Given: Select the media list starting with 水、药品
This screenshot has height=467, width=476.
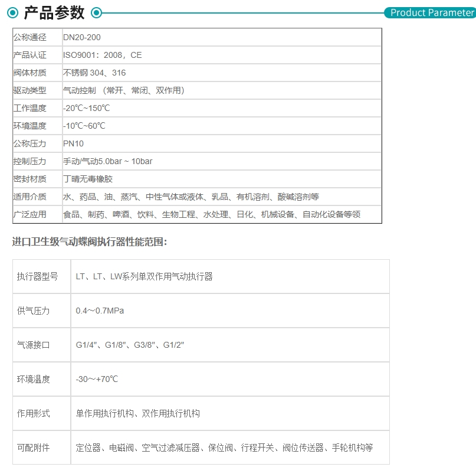Looking at the screenshot, I should pyautogui.click(x=191, y=197).
